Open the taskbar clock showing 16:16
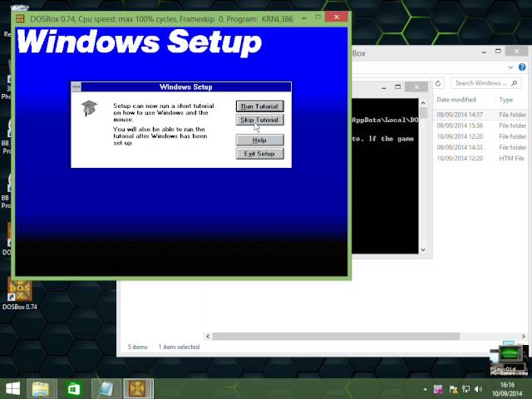 click(507, 389)
